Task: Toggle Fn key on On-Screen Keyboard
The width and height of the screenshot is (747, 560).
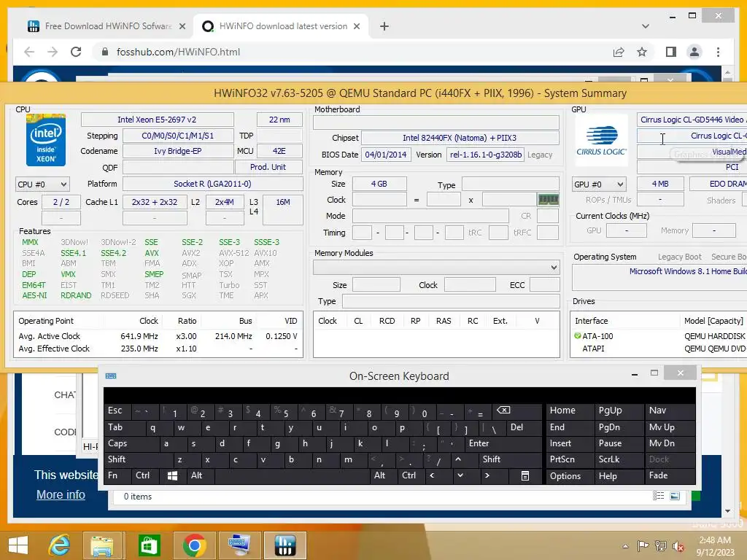Action: (117, 475)
